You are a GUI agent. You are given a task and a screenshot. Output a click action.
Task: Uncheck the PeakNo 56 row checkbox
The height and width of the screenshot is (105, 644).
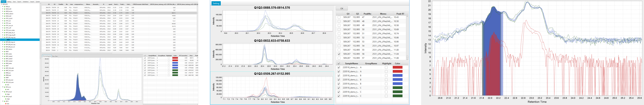(339, 54)
